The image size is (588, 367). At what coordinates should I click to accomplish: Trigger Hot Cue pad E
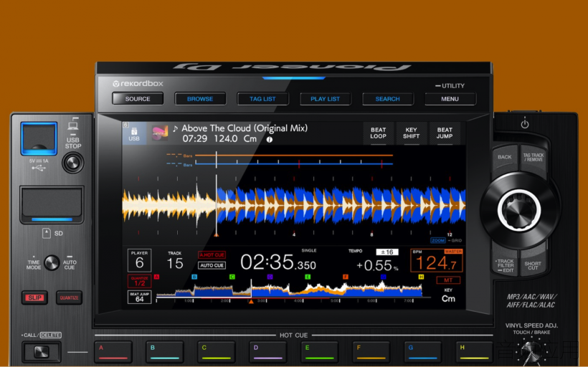[x=320, y=352]
